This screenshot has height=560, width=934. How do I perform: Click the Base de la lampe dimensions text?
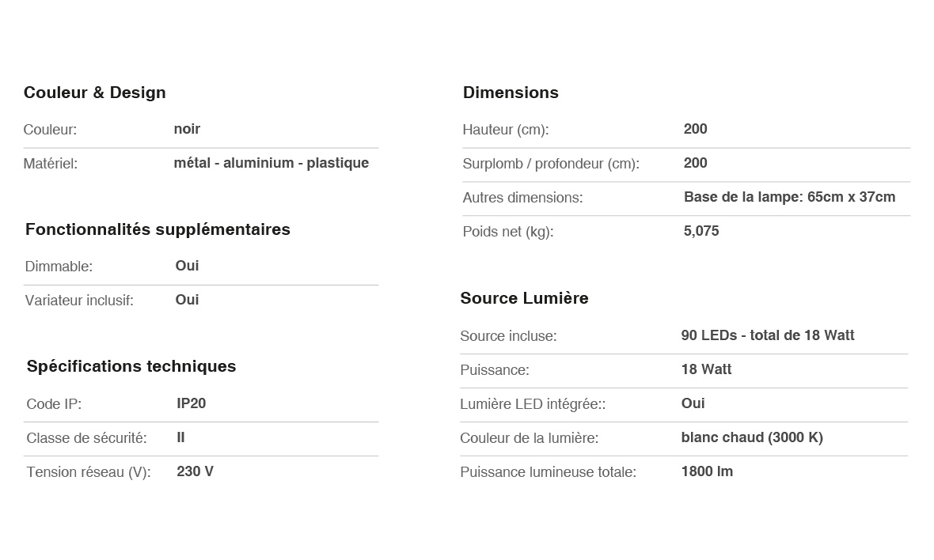pos(789,197)
